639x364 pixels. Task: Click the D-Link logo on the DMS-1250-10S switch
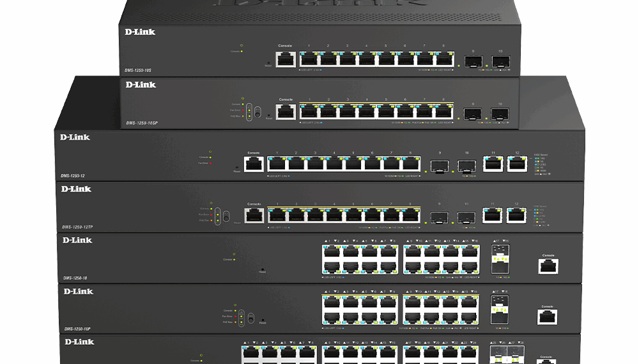(140, 32)
